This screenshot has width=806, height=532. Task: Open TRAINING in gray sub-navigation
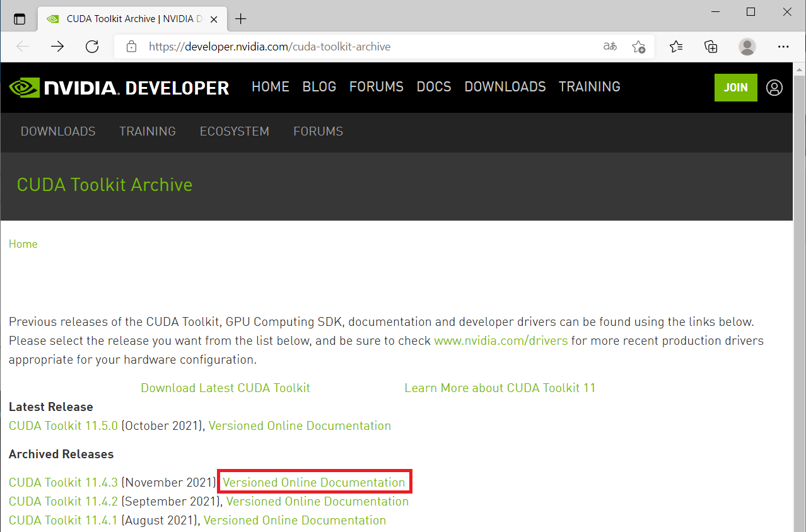click(148, 131)
